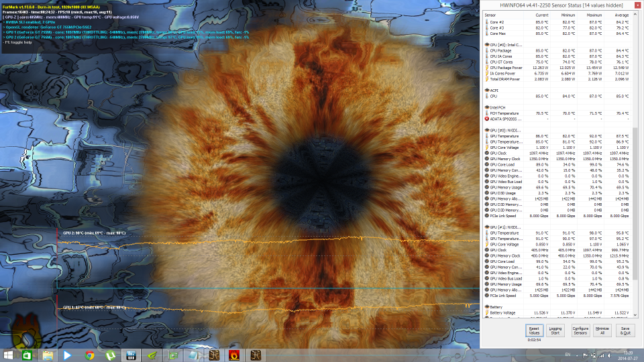The height and width of the screenshot is (362, 644).
Task: Select the Core #3 sensor row
Action: coord(557,28)
